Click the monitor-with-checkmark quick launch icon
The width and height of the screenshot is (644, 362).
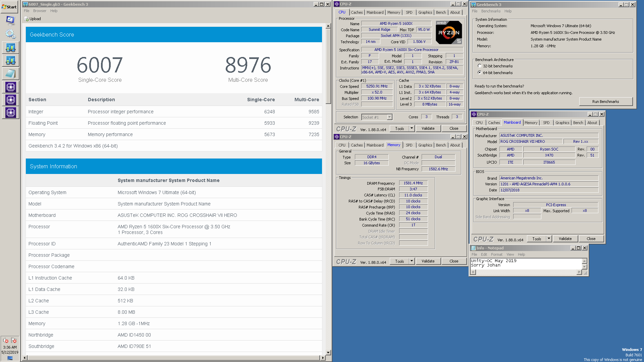point(10,21)
